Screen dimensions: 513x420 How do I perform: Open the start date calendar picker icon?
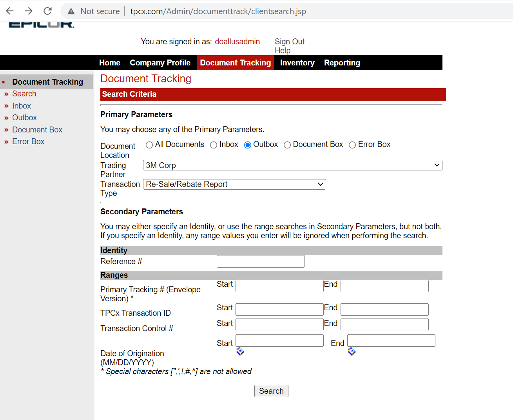[240, 351]
